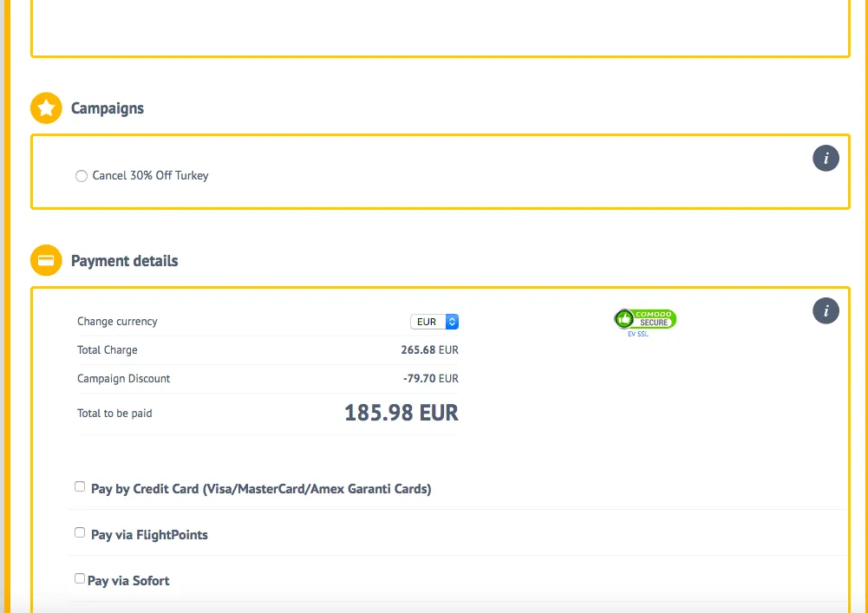This screenshot has height=613, width=868.
Task: Click the 265.68 EUR total charge value
Action: [429, 350]
